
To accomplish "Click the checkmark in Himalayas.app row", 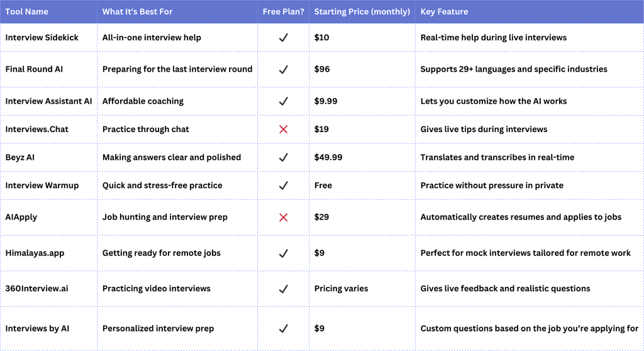I will [x=283, y=253].
